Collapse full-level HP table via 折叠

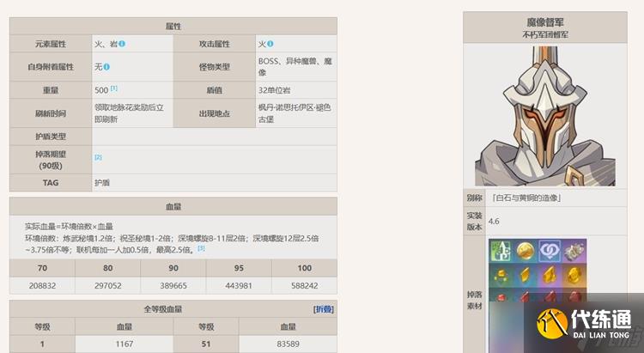[323, 309]
